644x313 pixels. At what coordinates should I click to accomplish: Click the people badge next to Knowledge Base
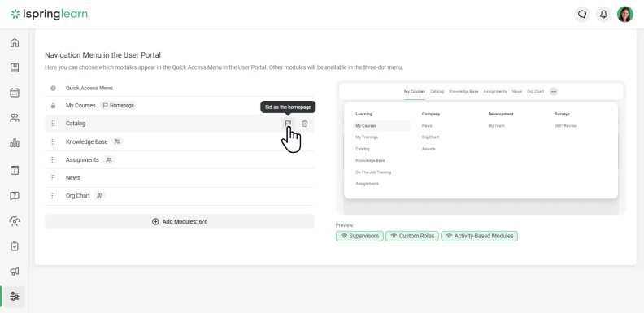click(117, 141)
